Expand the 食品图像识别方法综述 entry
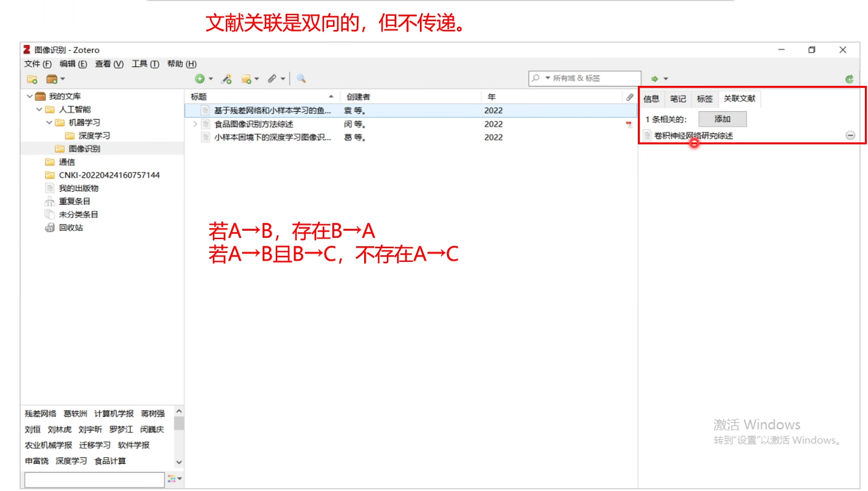The height and width of the screenshot is (491, 868). pyautogui.click(x=195, y=124)
